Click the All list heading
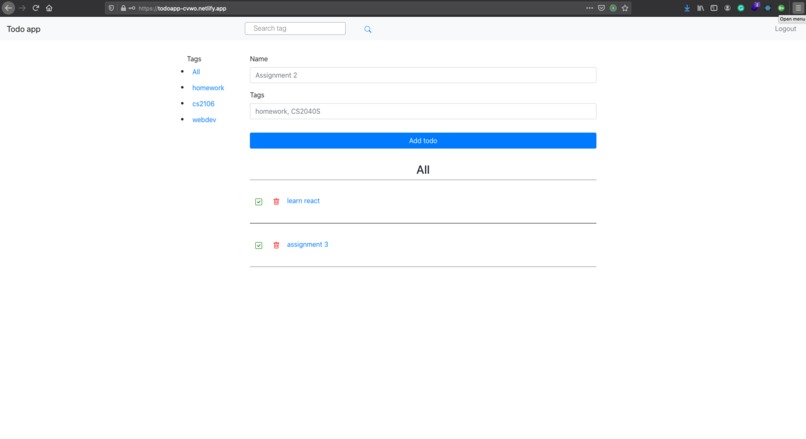Image resolution: width=806 pixels, height=439 pixels. (x=423, y=170)
